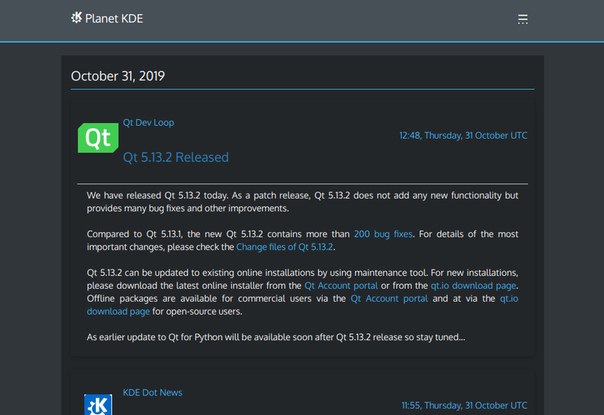The image size is (604, 415).
Task: Open the Qt Dev Loop feed link
Action: click(x=148, y=123)
